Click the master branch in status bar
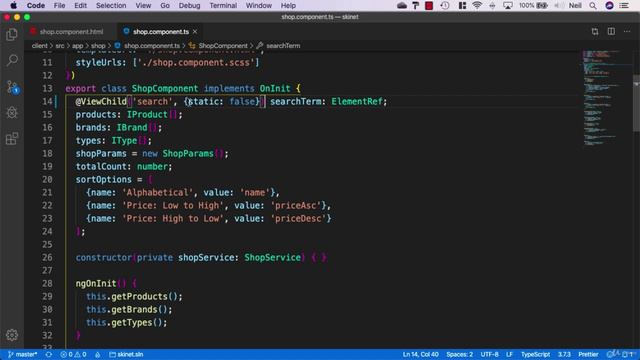This screenshot has width=640, height=360. pos(22,354)
